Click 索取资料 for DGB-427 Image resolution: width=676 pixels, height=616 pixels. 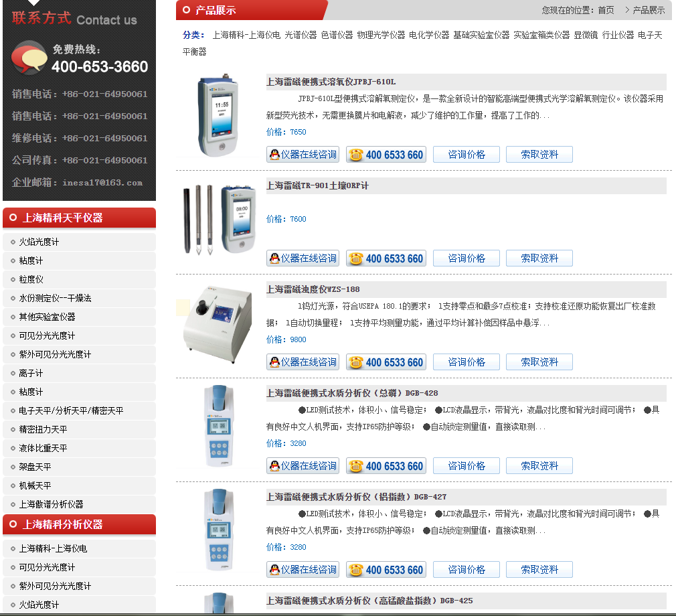tap(539, 569)
